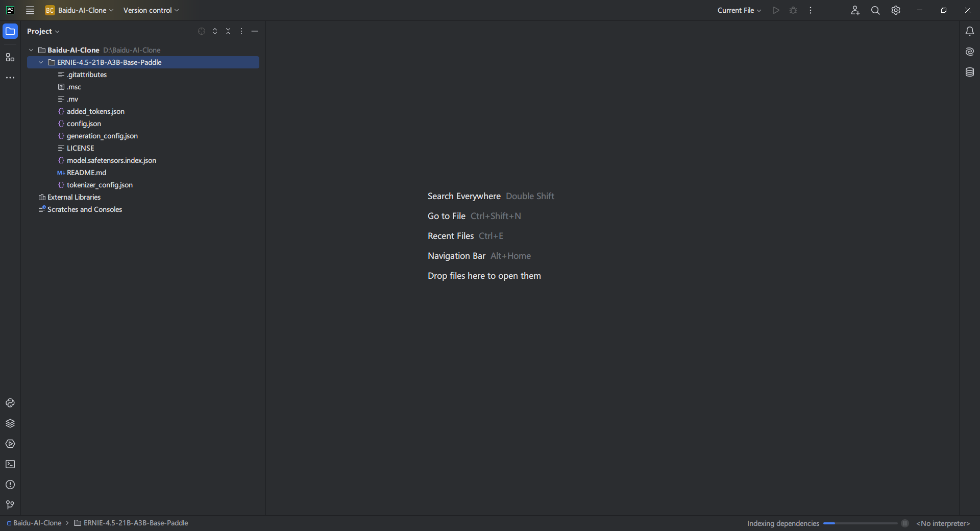Open the Structure tool window
Screen dimensions: 980x531
coord(10,57)
